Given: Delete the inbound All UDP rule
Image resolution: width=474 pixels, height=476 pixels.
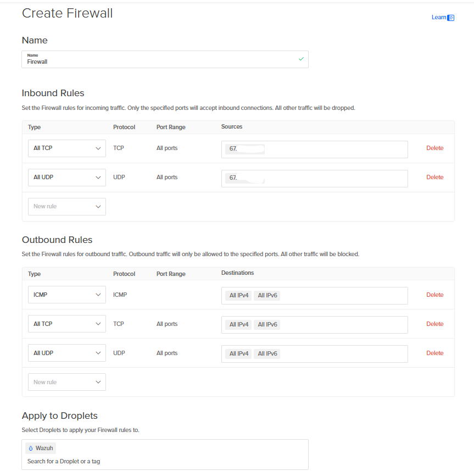Looking at the screenshot, I should [434, 178].
